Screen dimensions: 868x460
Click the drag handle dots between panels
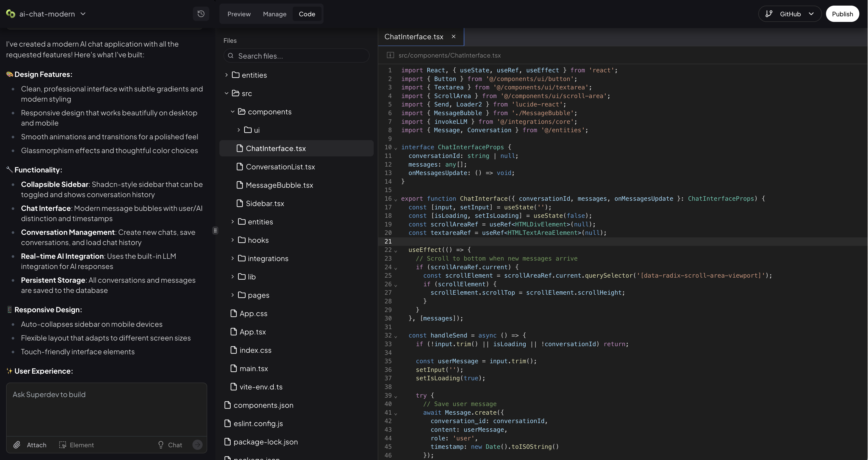pyautogui.click(x=215, y=230)
